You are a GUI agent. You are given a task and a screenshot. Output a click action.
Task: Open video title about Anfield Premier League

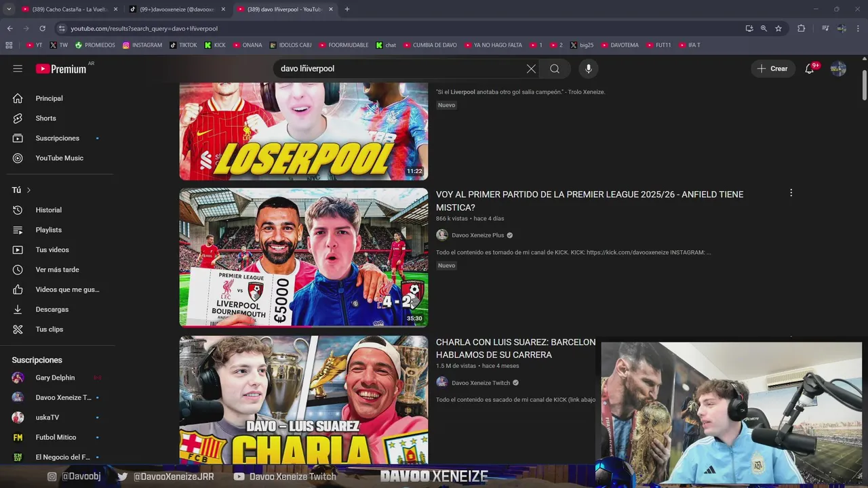pyautogui.click(x=589, y=201)
